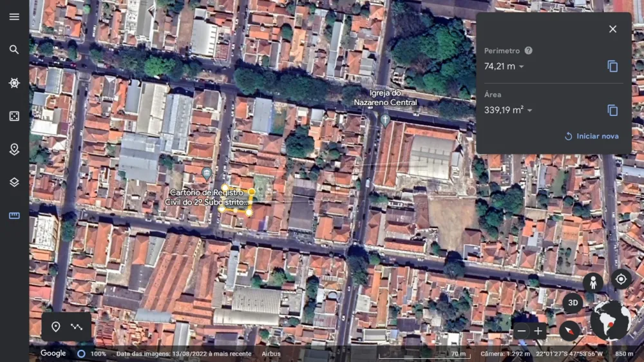This screenshot has height=362, width=644.
Task: Select the ruler measure tool
Action: 14,216
